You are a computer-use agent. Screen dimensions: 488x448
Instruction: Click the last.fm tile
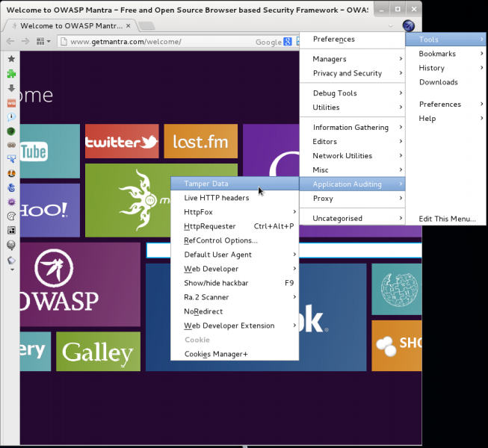click(200, 142)
